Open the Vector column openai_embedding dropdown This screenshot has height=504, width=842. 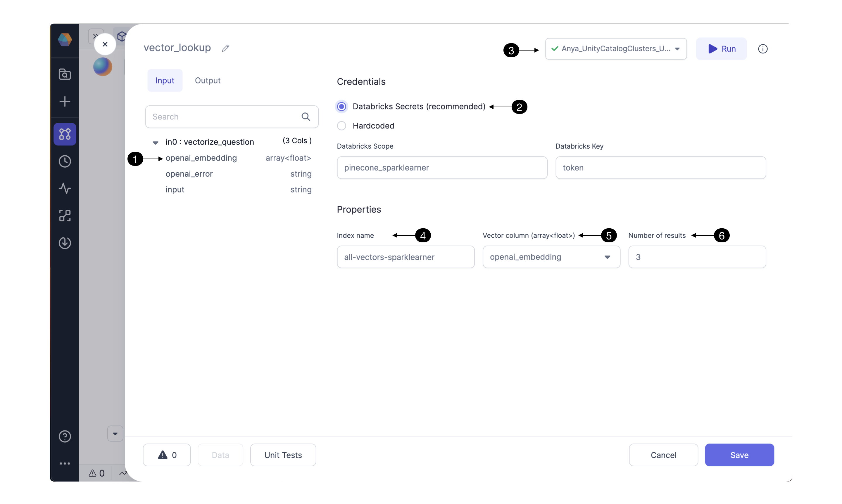pos(551,257)
